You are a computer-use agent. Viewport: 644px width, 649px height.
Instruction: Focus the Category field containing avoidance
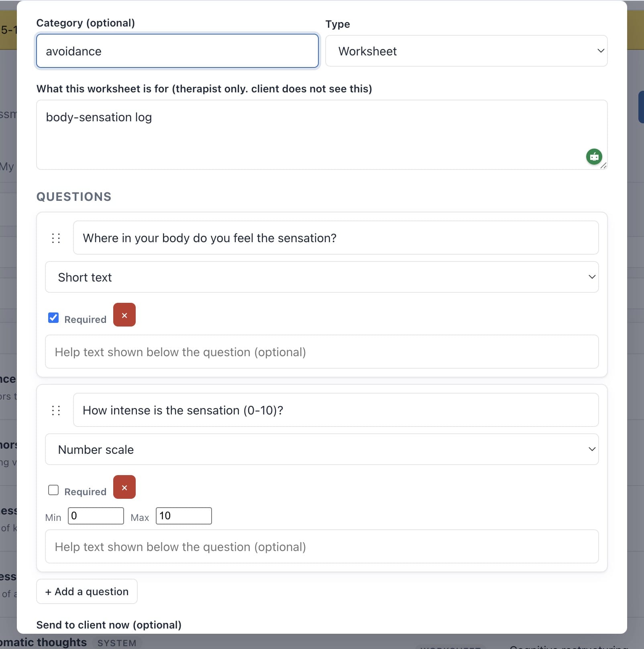(x=177, y=51)
